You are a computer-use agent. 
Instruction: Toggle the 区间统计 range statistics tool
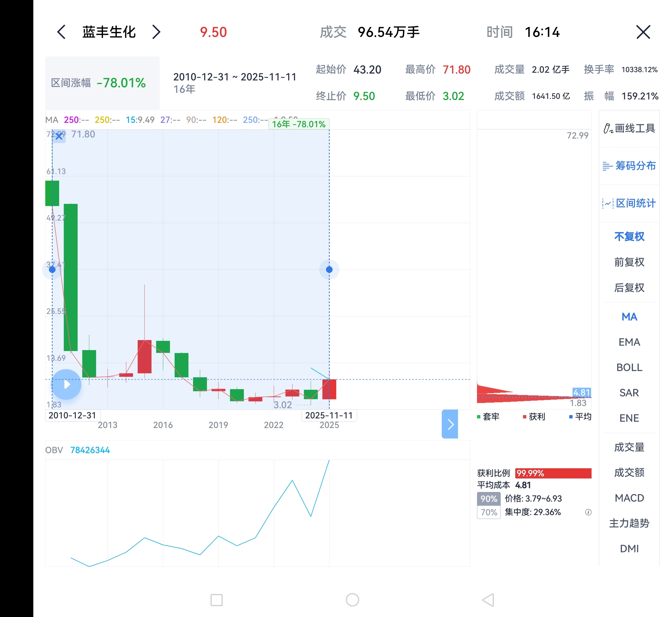click(x=629, y=203)
